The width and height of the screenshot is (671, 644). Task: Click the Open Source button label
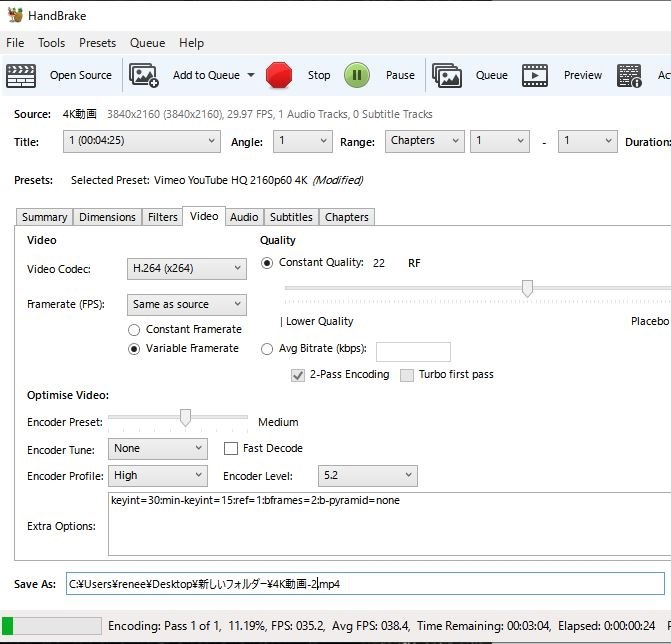80,75
